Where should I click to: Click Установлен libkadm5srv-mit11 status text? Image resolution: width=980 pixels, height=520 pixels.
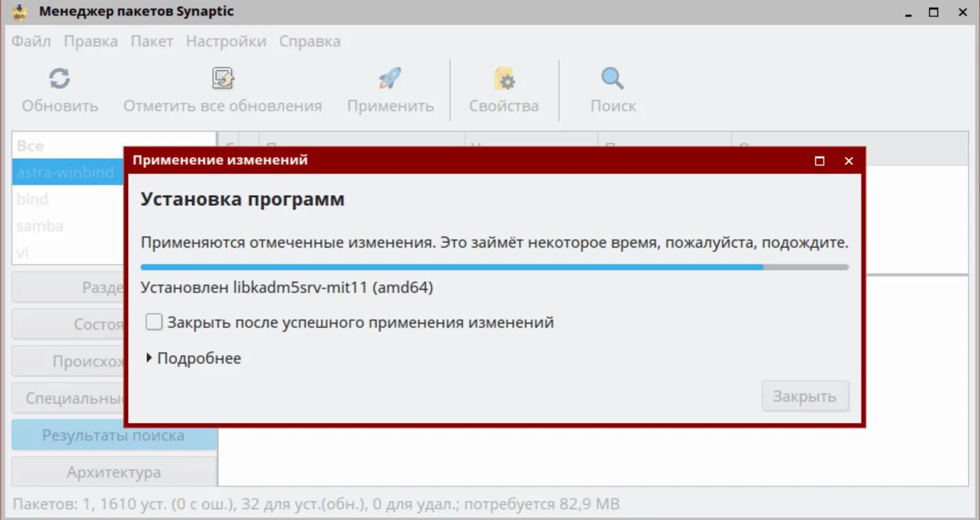pos(287,287)
